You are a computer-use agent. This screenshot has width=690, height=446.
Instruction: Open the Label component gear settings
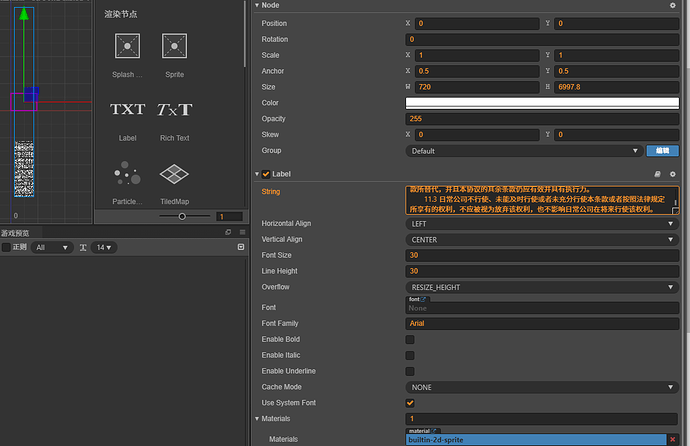point(672,174)
